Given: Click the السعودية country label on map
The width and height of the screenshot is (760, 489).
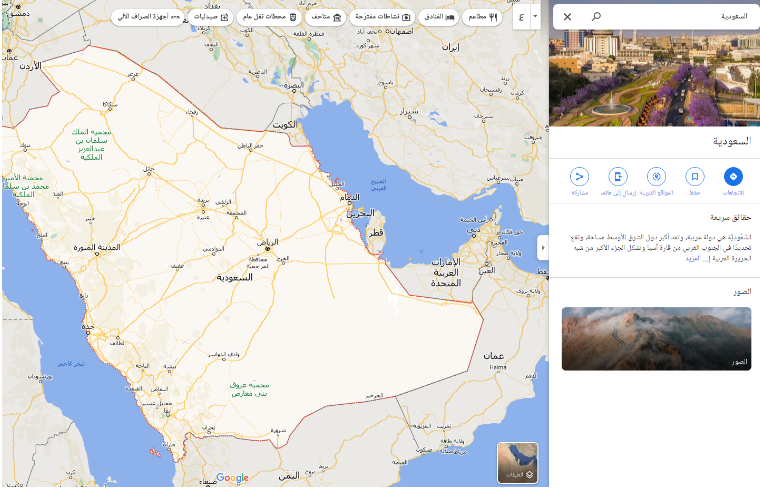Looking at the screenshot, I should pos(235,278).
